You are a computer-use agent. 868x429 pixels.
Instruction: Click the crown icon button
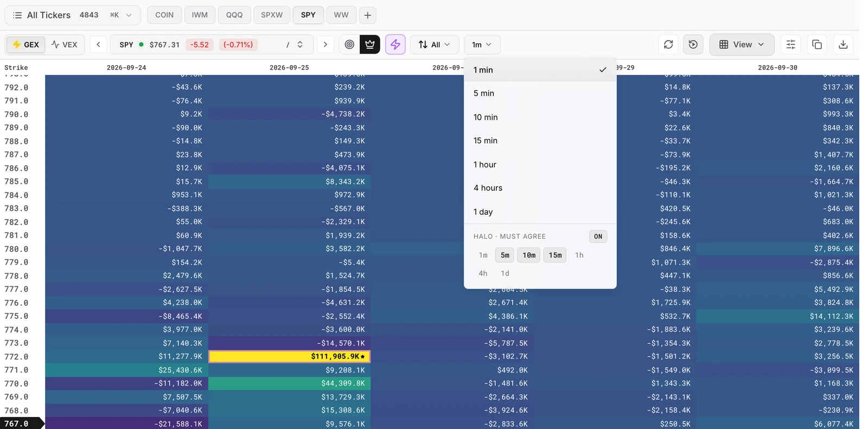tap(370, 44)
